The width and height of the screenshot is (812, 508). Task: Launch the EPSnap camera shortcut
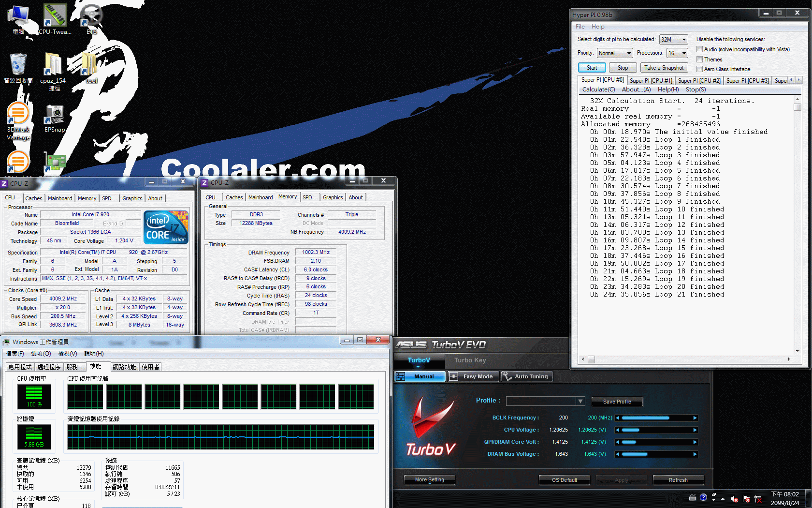coord(55,118)
